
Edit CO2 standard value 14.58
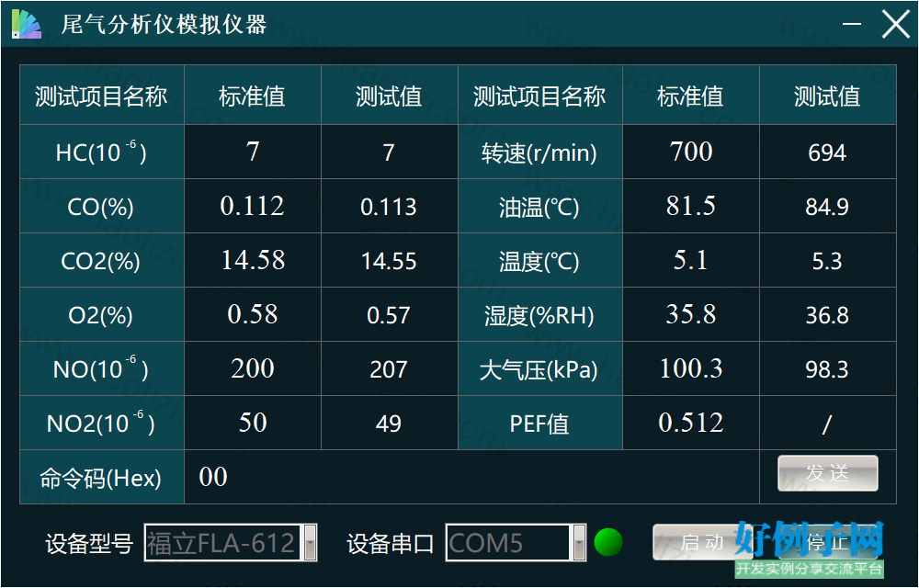point(253,260)
